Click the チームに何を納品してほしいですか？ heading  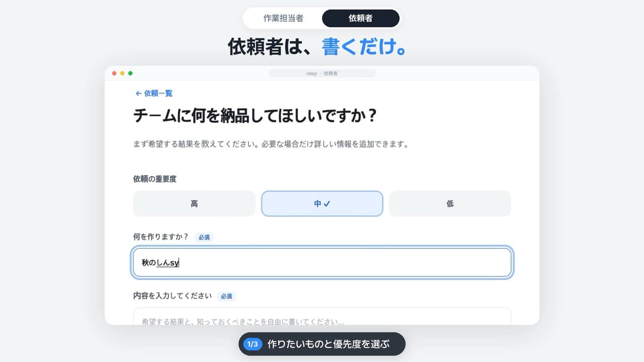pyautogui.click(x=255, y=116)
